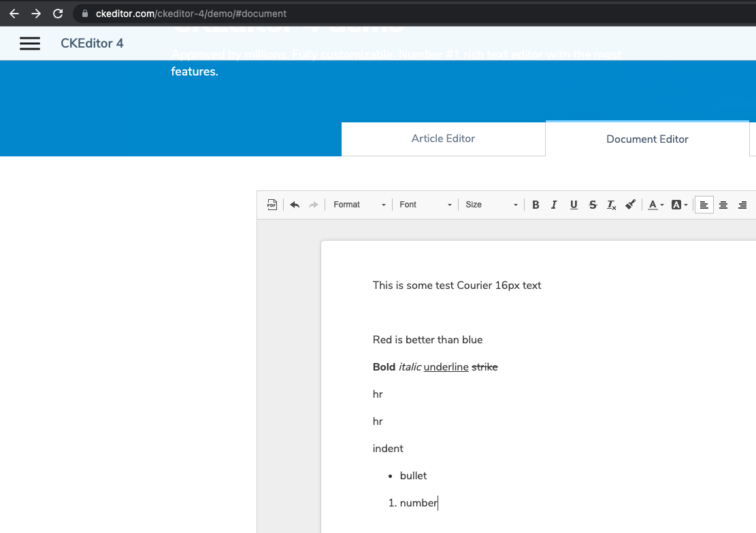Click the Redo arrow icon
The height and width of the screenshot is (533, 756).
(314, 205)
